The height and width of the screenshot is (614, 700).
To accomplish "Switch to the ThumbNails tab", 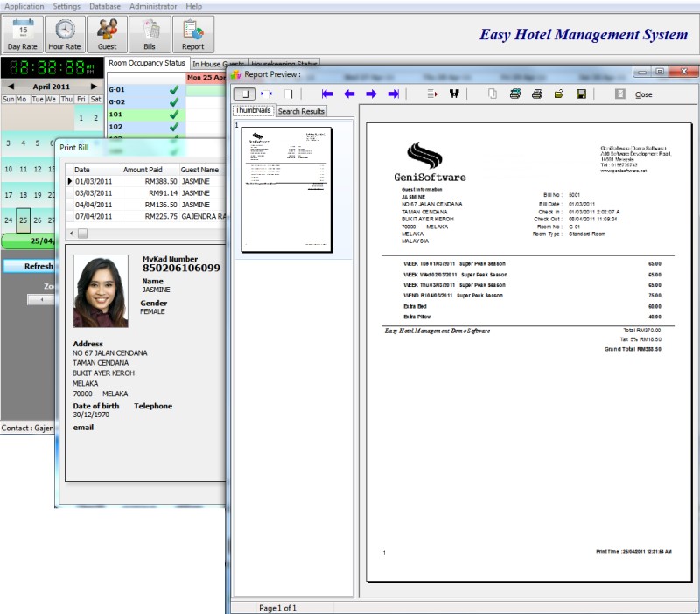I will 253,111.
